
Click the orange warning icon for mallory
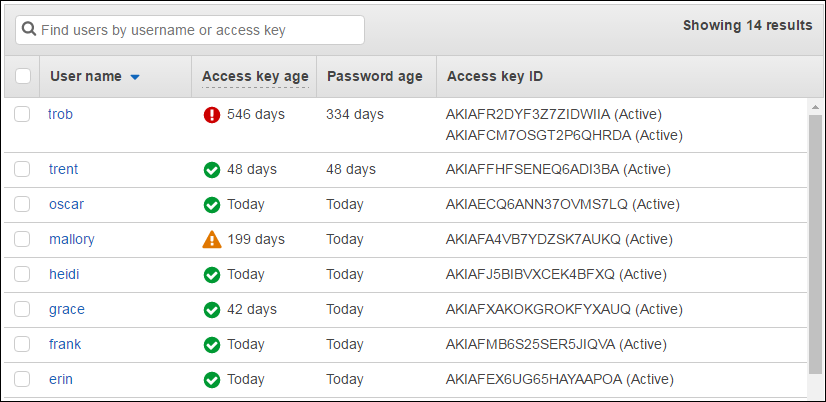(x=211, y=240)
